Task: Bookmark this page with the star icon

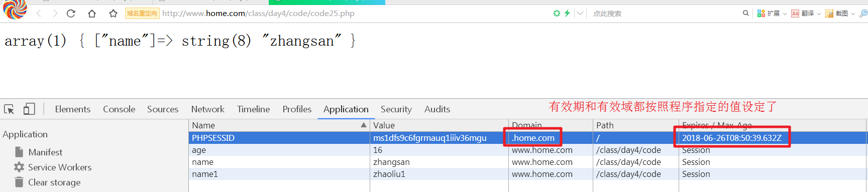Action: (114, 14)
